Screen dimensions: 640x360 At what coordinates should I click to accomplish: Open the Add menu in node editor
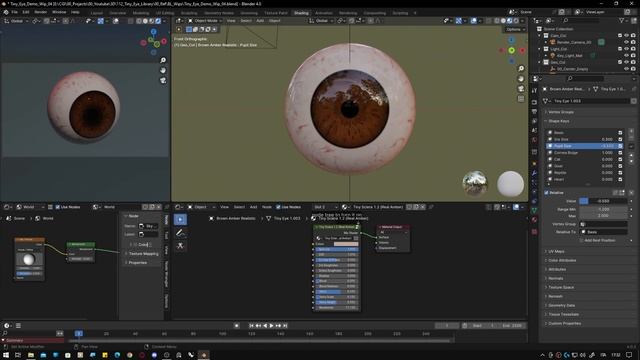pyautogui.click(x=253, y=207)
